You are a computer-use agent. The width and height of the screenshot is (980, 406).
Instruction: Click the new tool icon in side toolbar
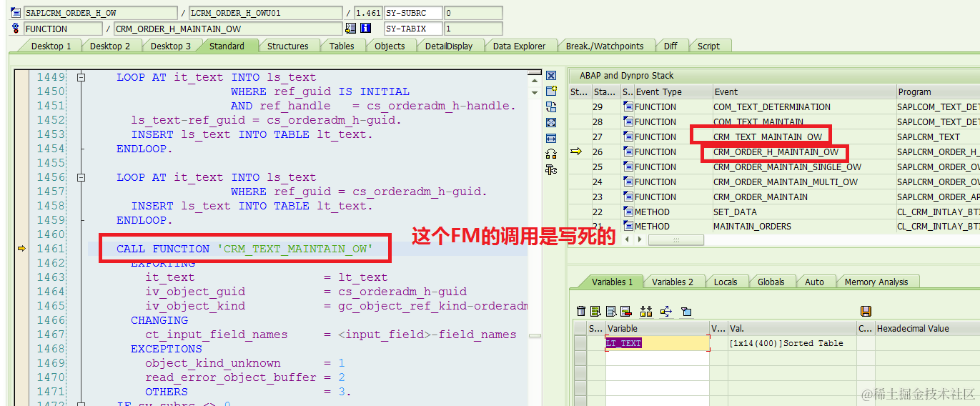pos(550,91)
